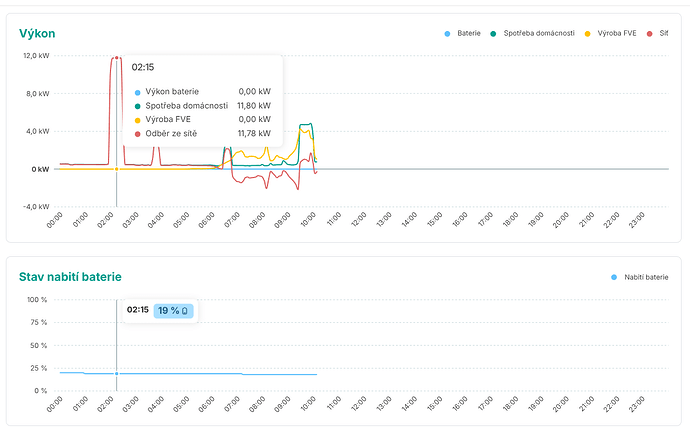Toggle Spotřeba domácnosti legend entry
The width and height of the screenshot is (690, 439).
coord(532,33)
